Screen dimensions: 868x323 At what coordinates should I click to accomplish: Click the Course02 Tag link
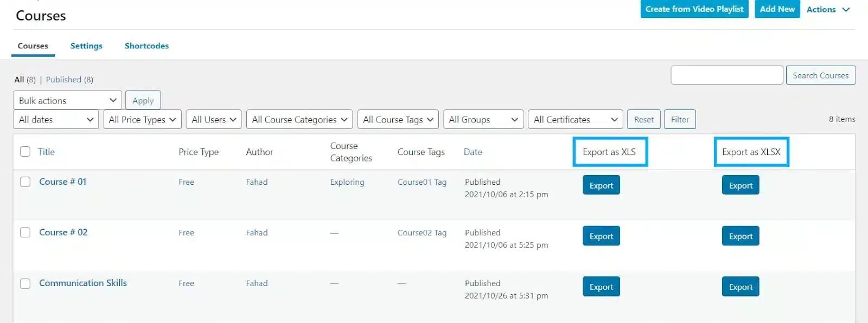(422, 232)
